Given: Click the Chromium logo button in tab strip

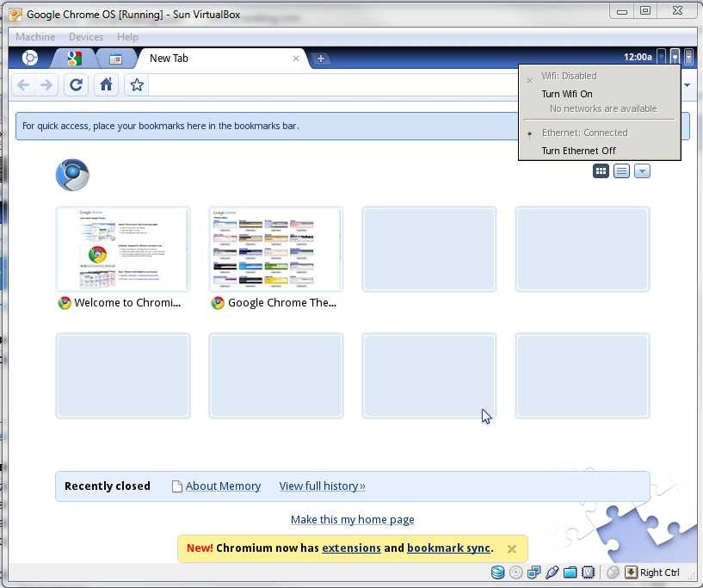Looking at the screenshot, I should click(x=30, y=58).
